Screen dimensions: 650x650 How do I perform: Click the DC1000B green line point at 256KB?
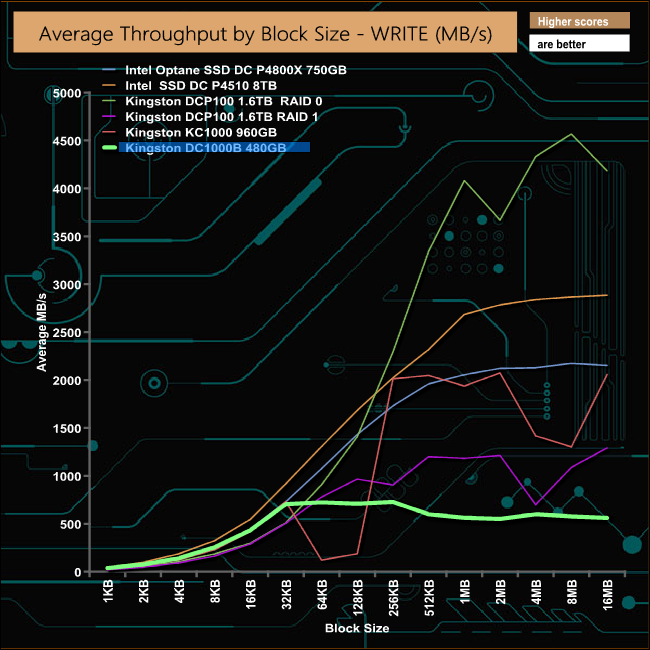[393, 502]
